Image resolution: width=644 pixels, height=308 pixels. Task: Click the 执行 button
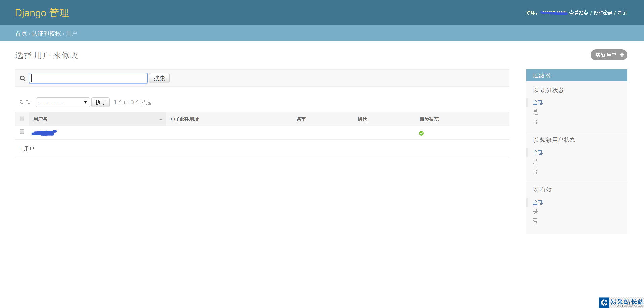pos(101,102)
